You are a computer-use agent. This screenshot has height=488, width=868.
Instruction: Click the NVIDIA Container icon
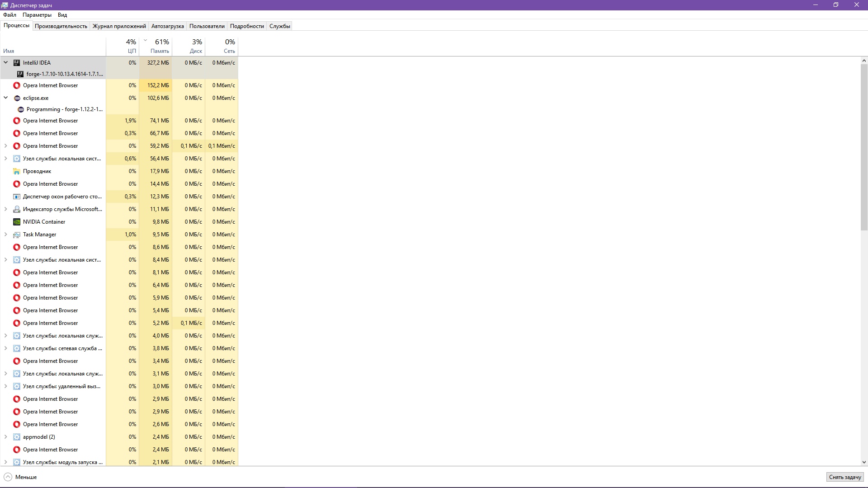17,222
